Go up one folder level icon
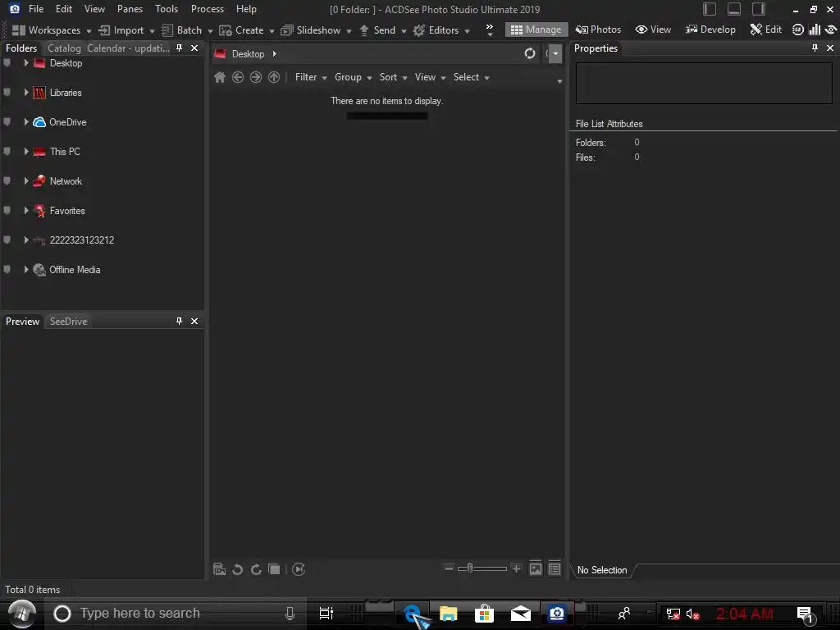Viewport: 840px width, 630px height. pyautogui.click(x=274, y=77)
